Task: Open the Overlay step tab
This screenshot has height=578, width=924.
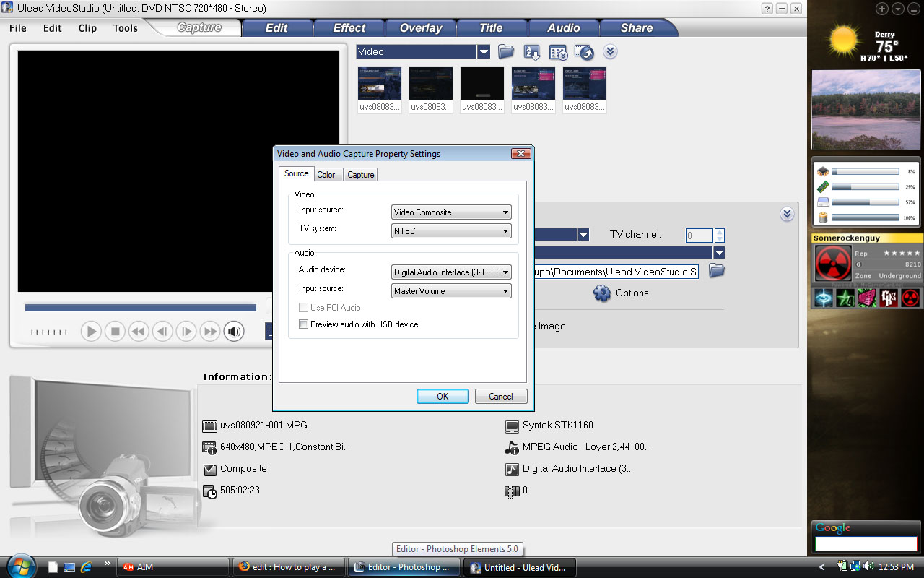Action: pyautogui.click(x=421, y=28)
